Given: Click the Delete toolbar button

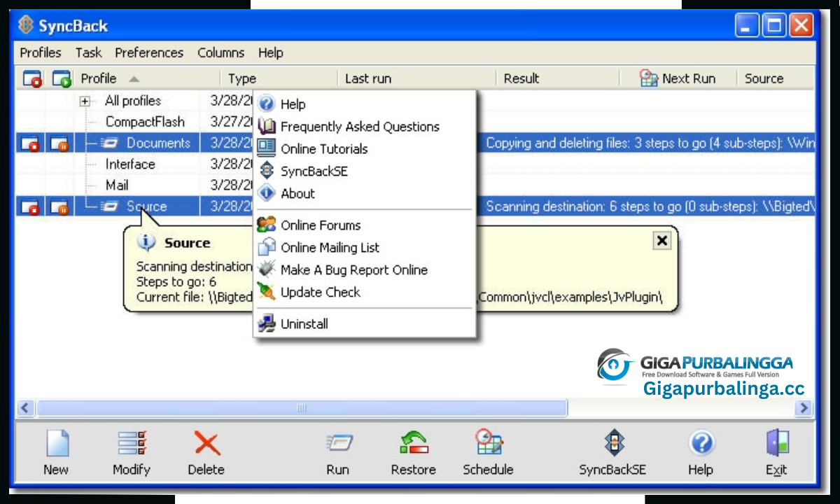Looking at the screenshot, I should (206, 453).
